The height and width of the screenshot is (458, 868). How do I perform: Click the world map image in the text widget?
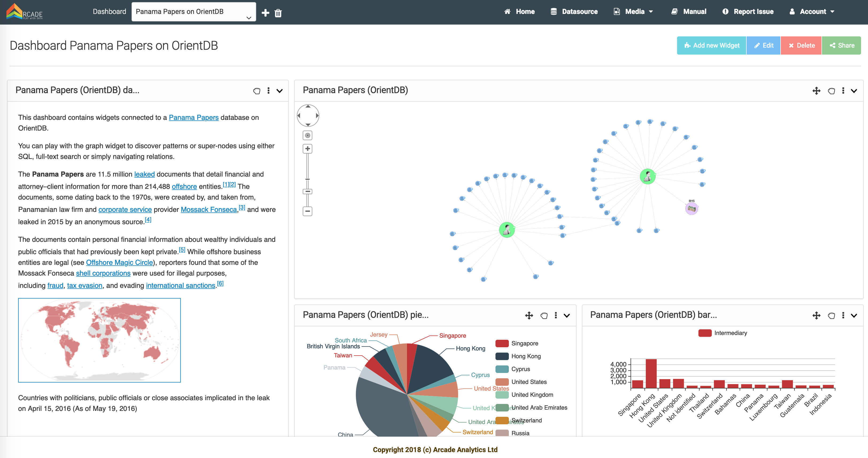(99, 340)
